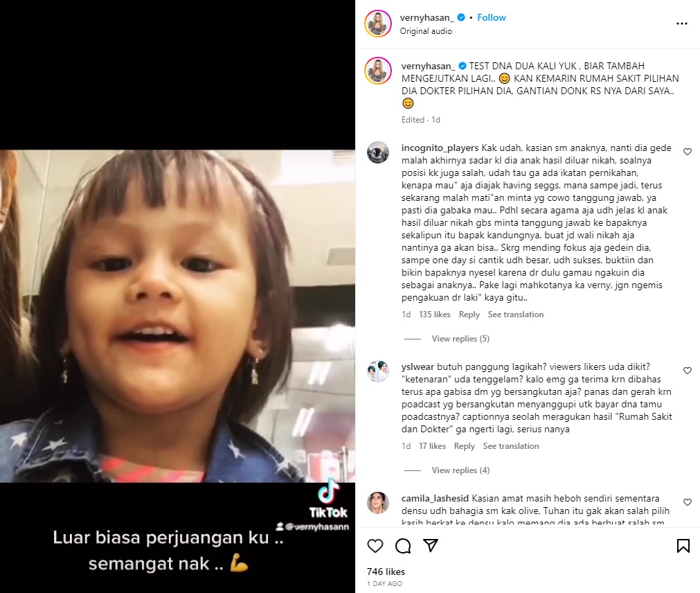
Task: Open Original audio link
Action: click(426, 31)
